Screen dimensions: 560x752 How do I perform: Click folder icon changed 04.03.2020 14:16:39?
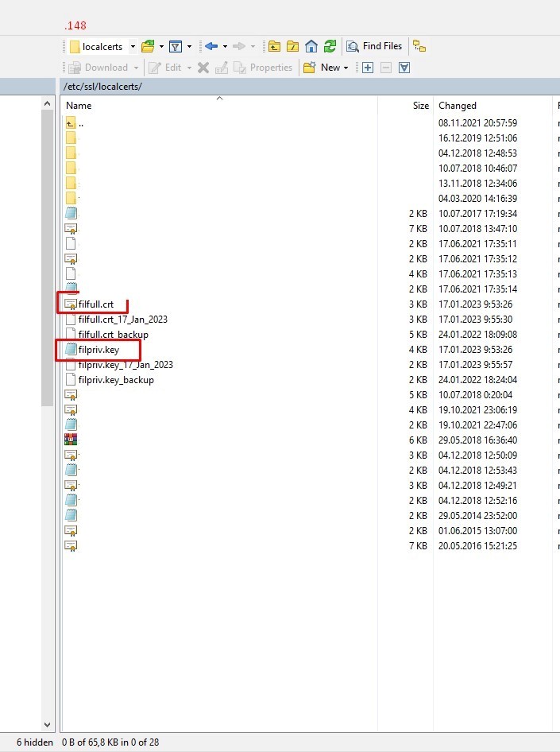point(71,199)
